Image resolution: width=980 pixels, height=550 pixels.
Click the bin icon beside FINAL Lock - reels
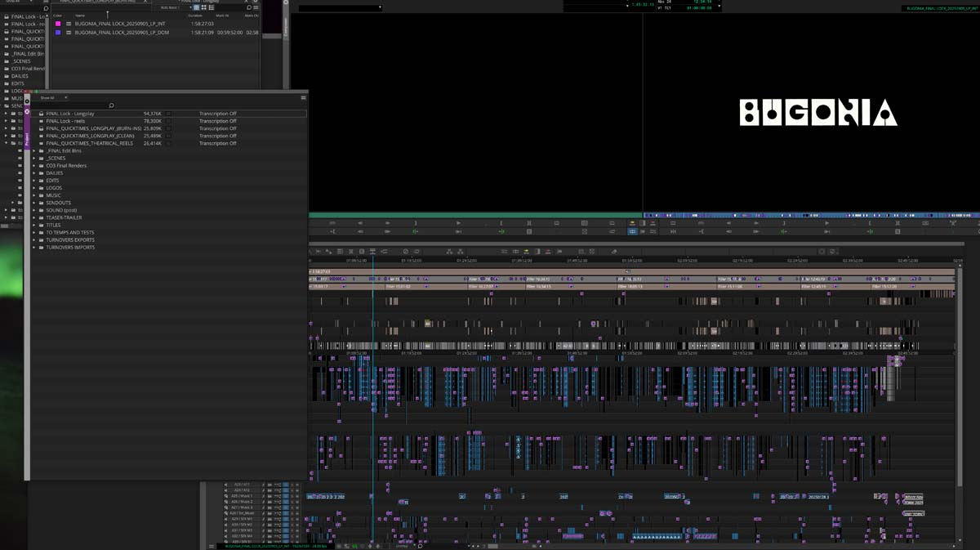click(41, 121)
